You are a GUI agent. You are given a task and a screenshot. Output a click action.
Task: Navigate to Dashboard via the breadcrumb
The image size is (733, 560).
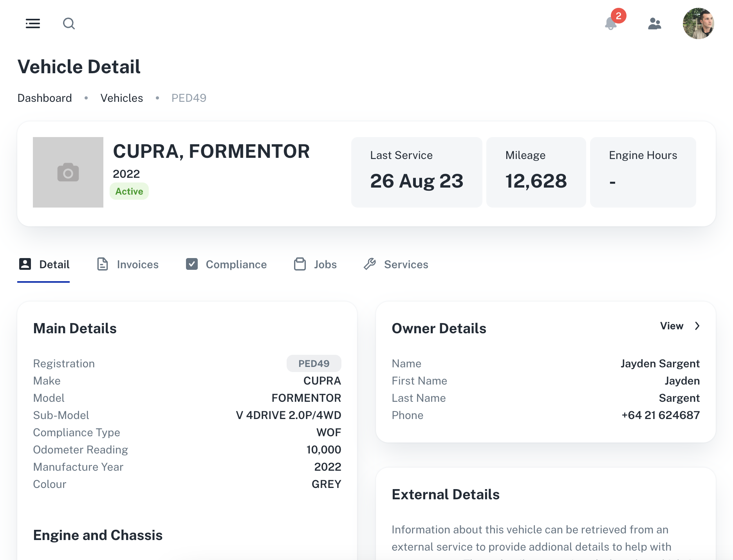pos(44,98)
